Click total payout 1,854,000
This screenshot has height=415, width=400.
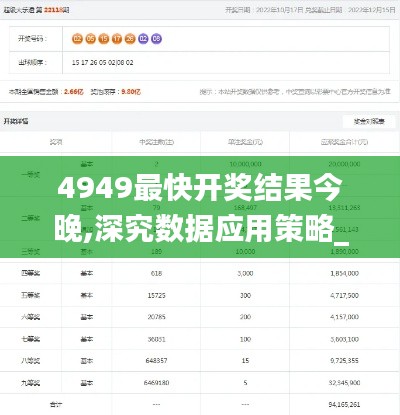(344, 273)
